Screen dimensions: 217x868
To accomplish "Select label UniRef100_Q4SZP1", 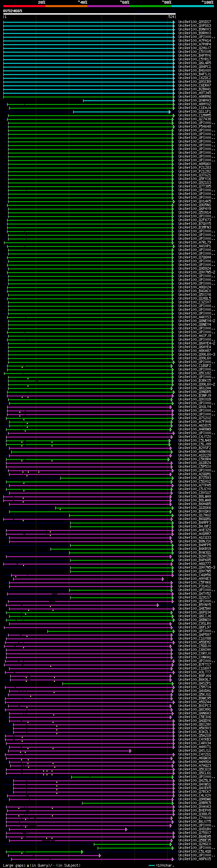I will (x=195, y=684).
